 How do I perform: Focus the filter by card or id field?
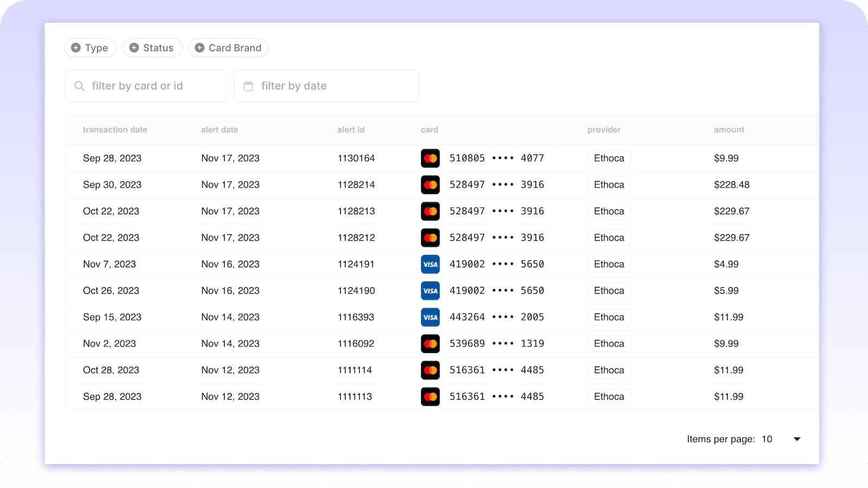click(x=152, y=86)
